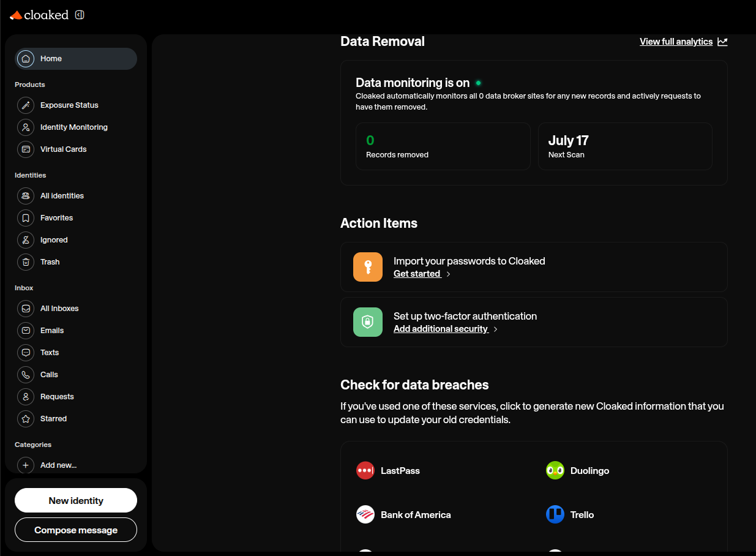Click the Texts chat bubble icon
Screen dimensions: 756x556
point(26,353)
